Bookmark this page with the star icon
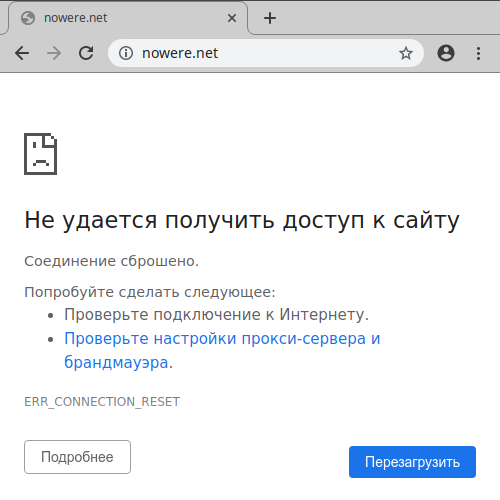 tap(406, 53)
